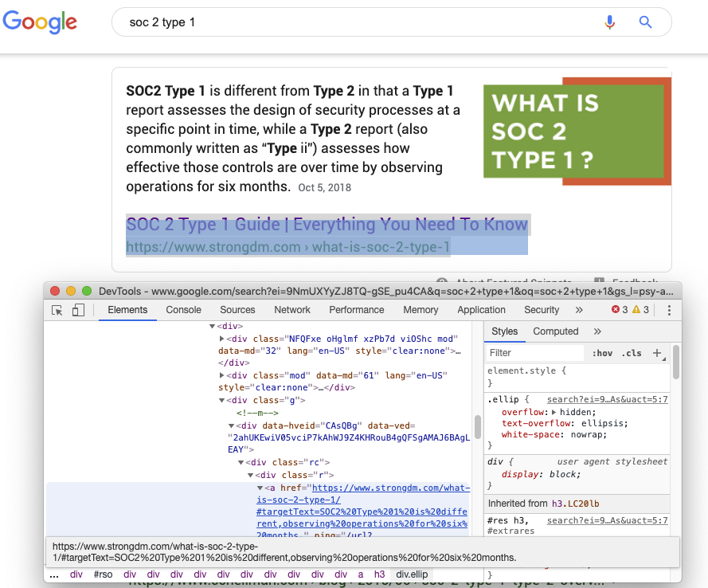
Task: Click the blue search magnifier icon
Action: (645, 22)
